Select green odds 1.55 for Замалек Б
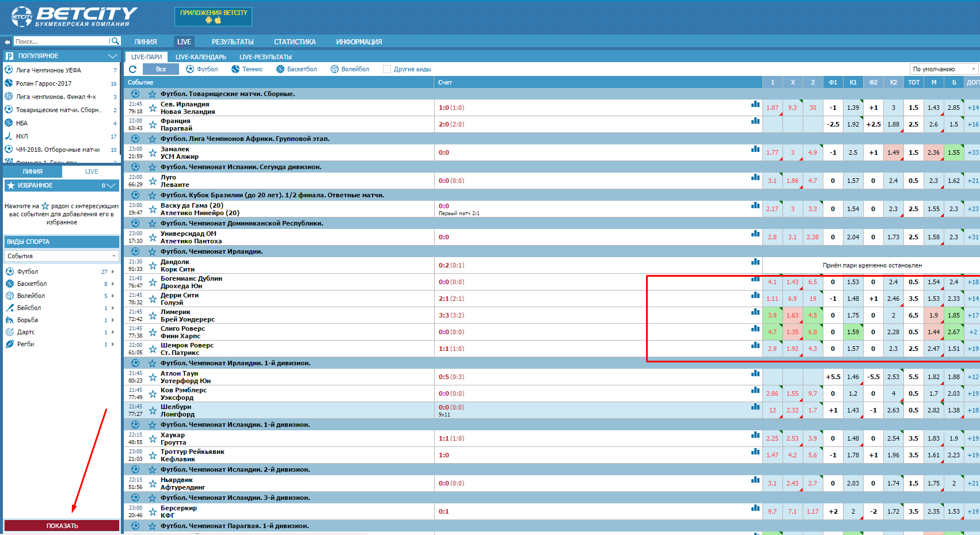This screenshot has height=535, width=980. [x=954, y=152]
